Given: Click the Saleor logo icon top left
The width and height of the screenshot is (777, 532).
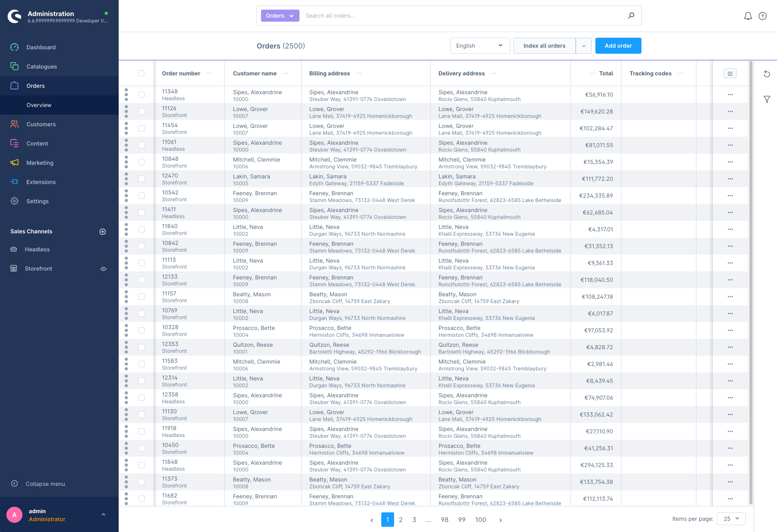Looking at the screenshot, I should point(16,16).
